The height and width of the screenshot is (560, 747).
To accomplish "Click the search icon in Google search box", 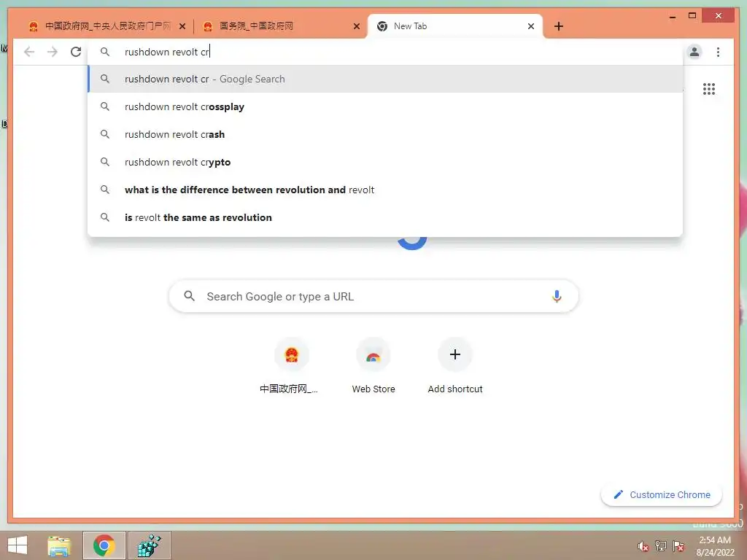I will pyautogui.click(x=189, y=296).
